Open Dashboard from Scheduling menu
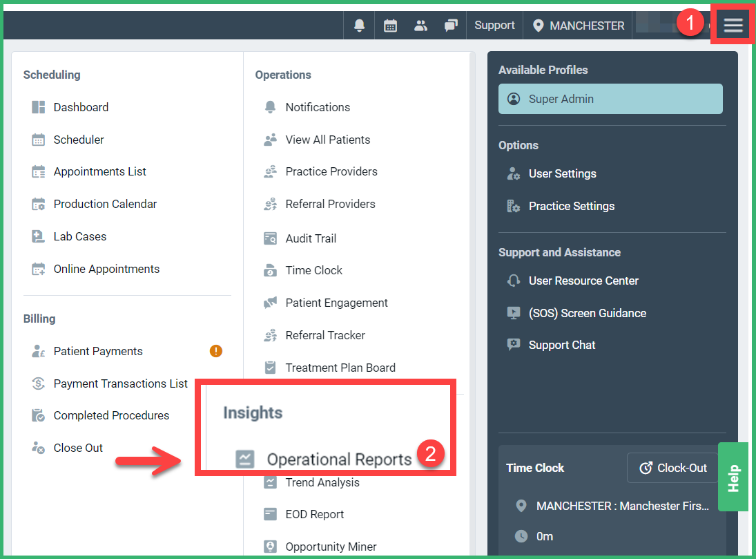 click(81, 107)
